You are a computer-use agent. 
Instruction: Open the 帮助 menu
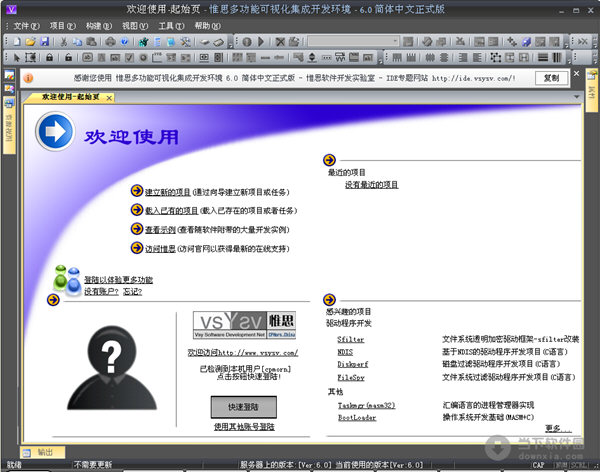point(207,26)
